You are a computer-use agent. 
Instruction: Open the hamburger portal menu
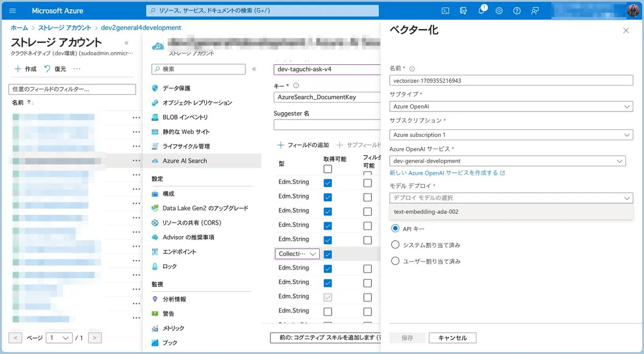(x=13, y=11)
